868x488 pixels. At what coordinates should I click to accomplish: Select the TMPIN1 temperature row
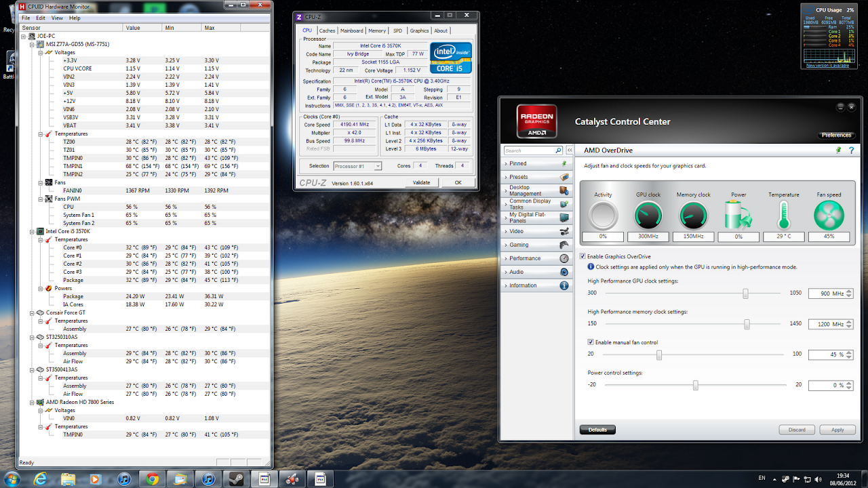tap(145, 166)
